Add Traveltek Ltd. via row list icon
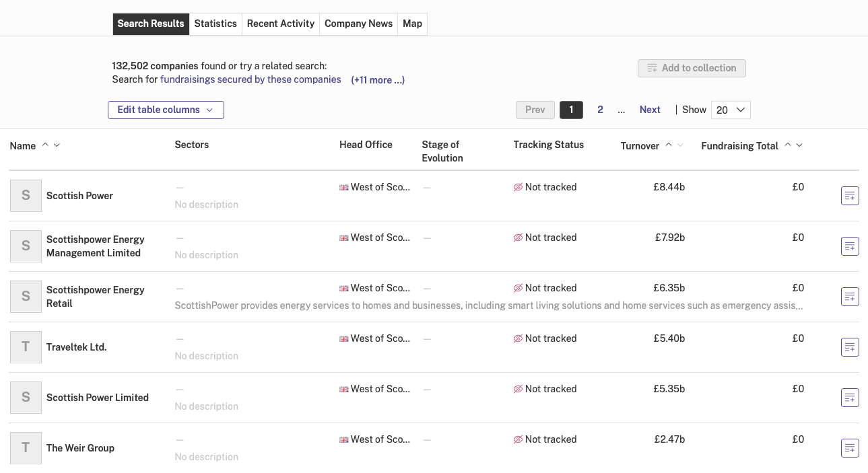This screenshot has width=868, height=473. coord(850,347)
